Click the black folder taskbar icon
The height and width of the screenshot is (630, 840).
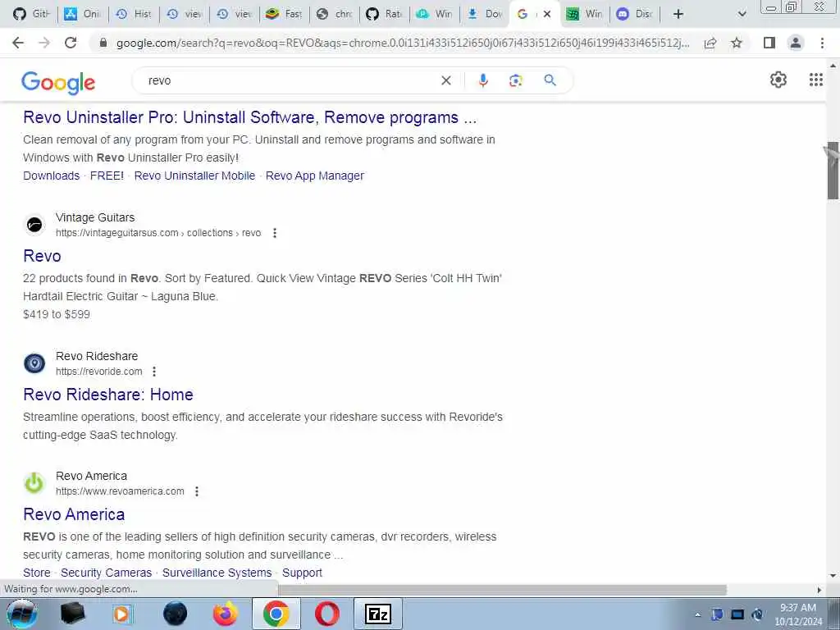(72, 614)
